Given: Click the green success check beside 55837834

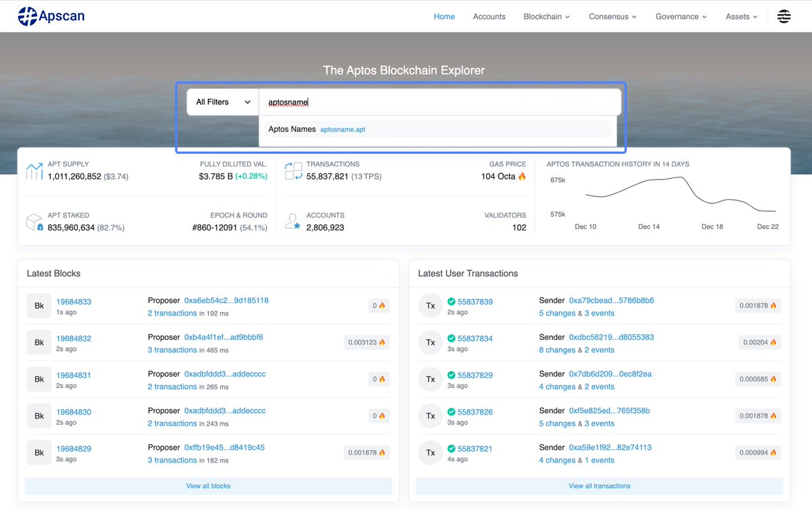Looking at the screenshot, I should (x=451, y=338).
